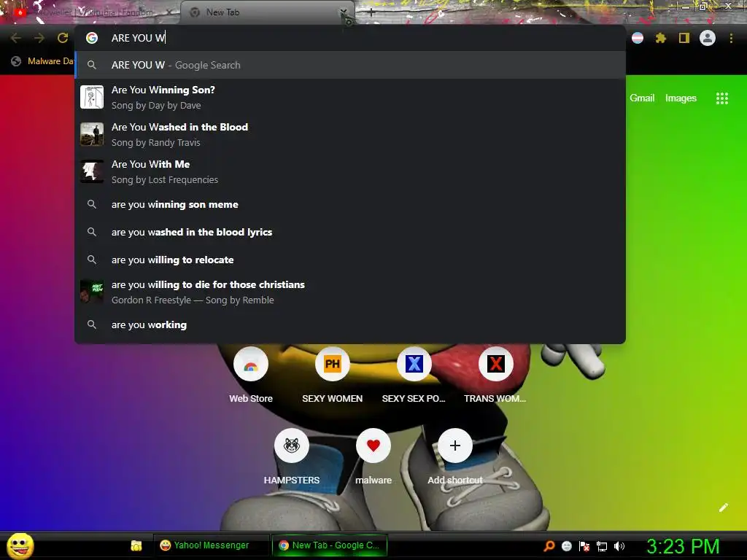Select 'Are You Washed in the Blood' suggestion
This screenshot has height=560, width=747.
click(350, 134)
